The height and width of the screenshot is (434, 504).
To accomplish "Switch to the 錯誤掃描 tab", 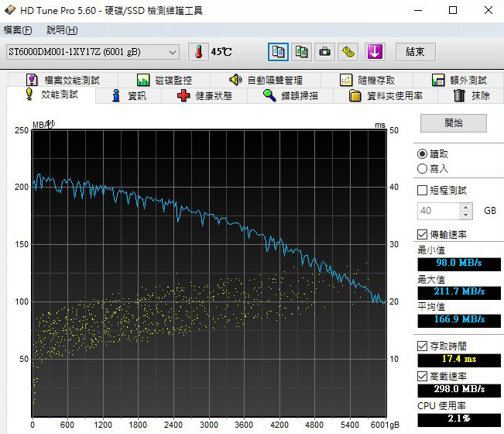I will [290, 96].
